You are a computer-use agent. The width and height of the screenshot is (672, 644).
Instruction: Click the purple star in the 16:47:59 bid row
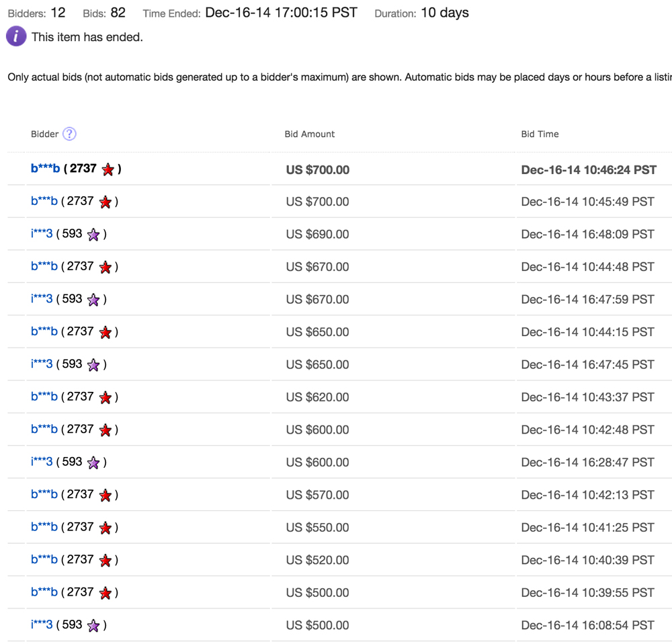(93, 300)
